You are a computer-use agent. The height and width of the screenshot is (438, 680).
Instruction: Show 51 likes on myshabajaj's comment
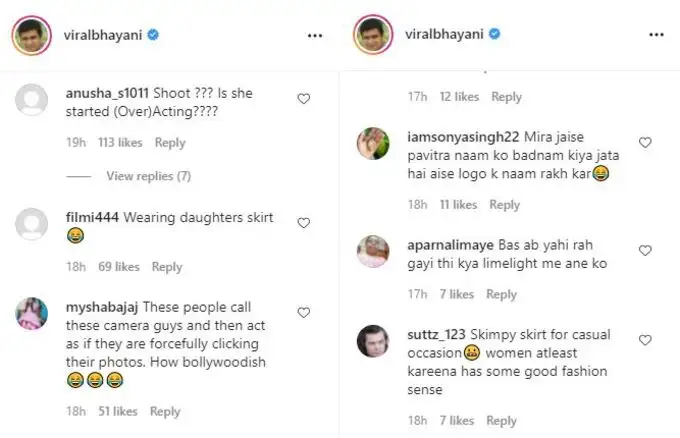click(x=118, y=411)
